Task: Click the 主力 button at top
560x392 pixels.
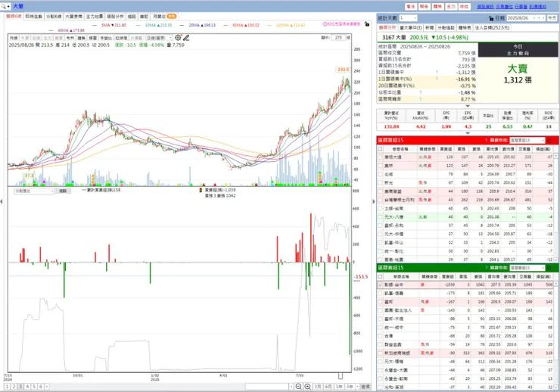Action: pos(451,6)
